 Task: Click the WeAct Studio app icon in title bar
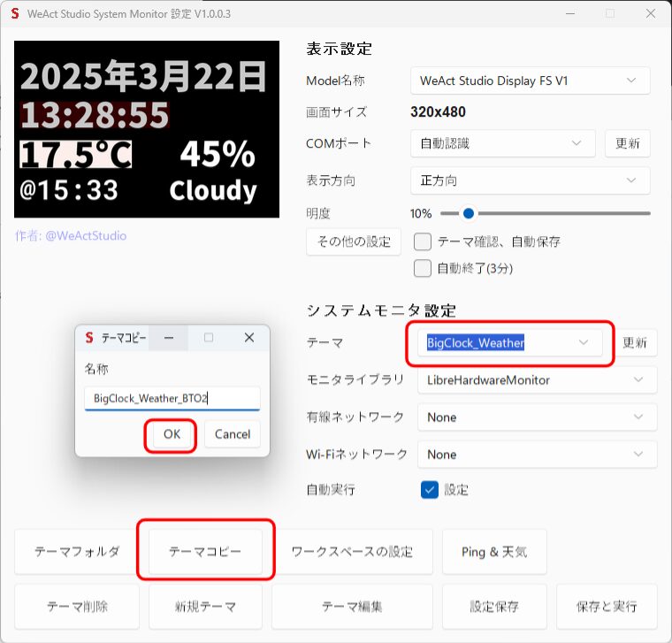click(x=15, y=13)
